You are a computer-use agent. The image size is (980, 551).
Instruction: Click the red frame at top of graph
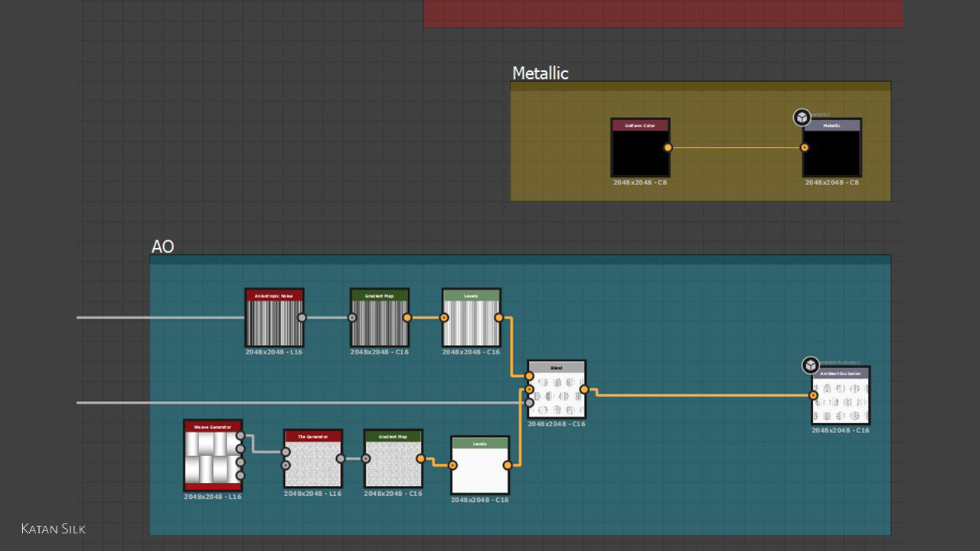point(663,13)
